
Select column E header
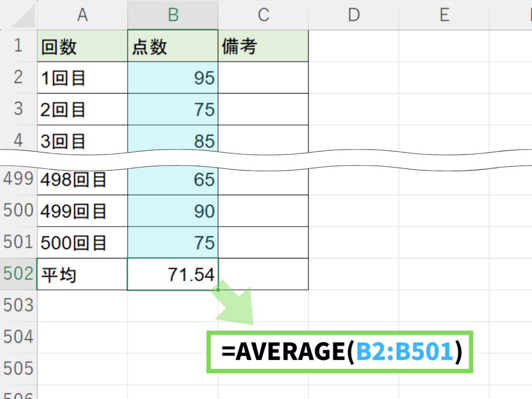click(x=444, y=15)
